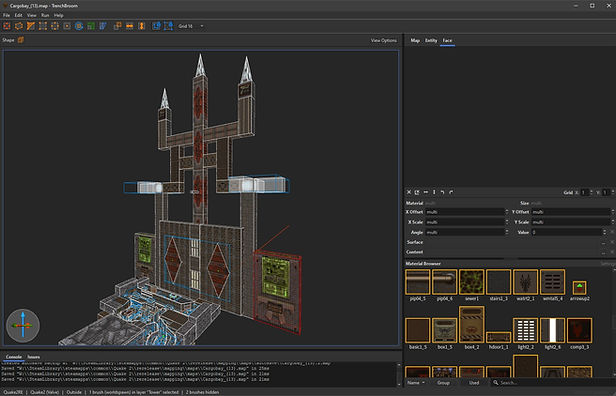The width and height of the screenshot is (616, 396).
Task: Select the box1_5 material thumbnail
Action: tap(444, 330)
